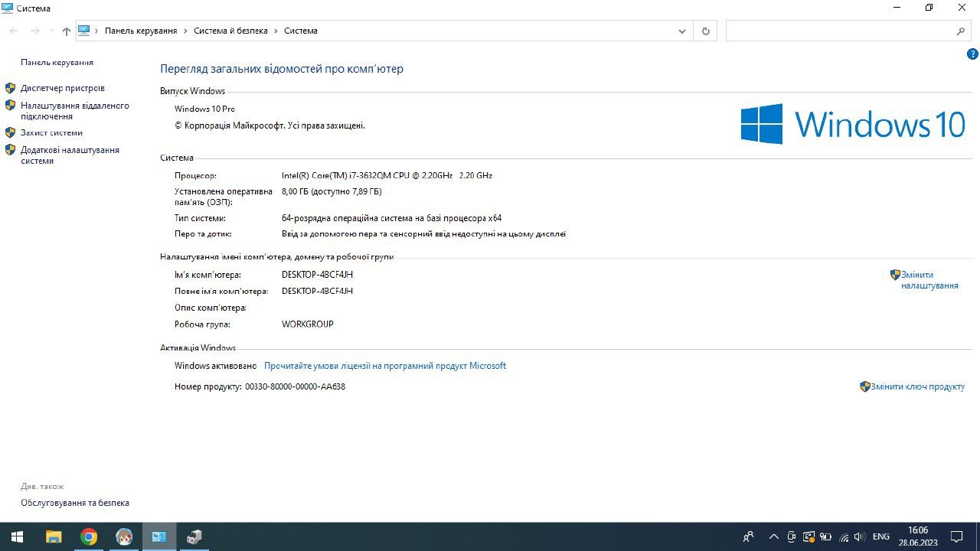The image size is (980, 551).
Task: Click shield icon next to Змінити налаштування
Action: click(895, 275)
